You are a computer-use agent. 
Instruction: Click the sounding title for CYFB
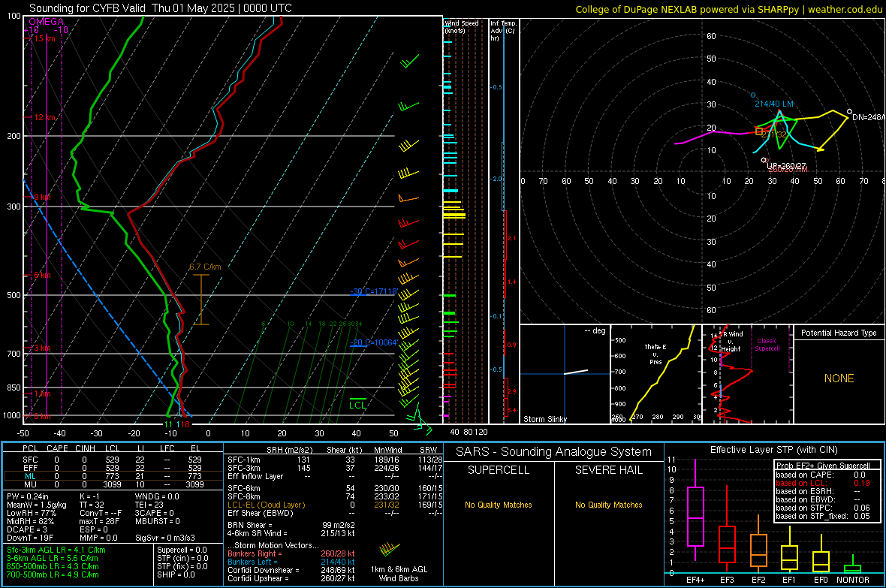(161, 8)
